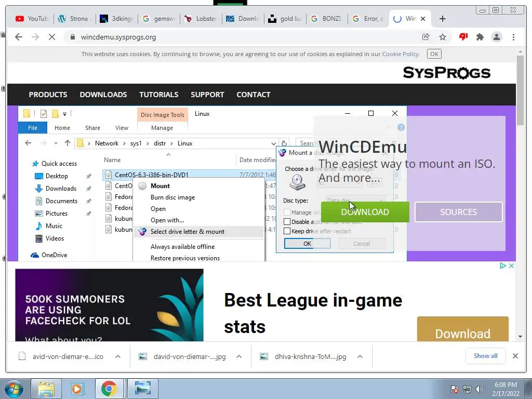Open a new browser tab
This screenshot has width=532, height=399.
tap(443, 19)
